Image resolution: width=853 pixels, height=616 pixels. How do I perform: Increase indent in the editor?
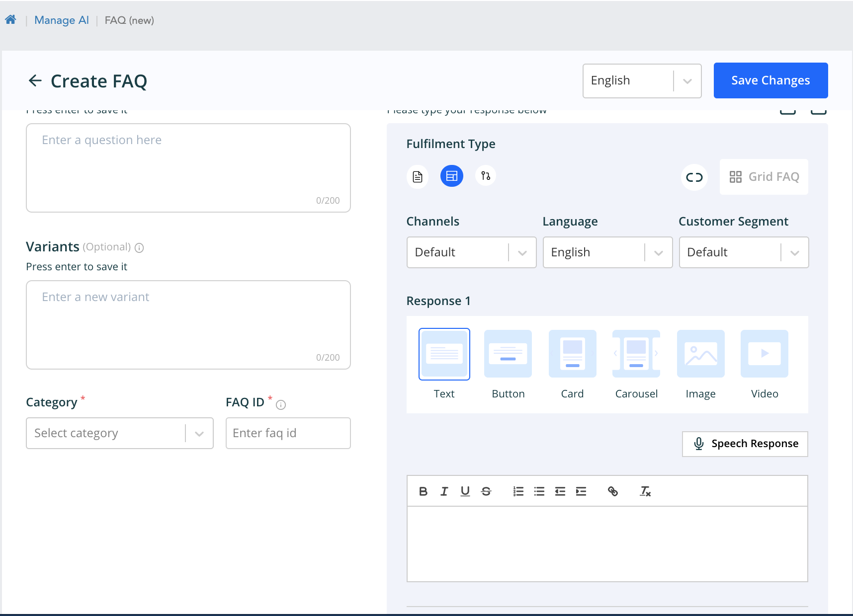click(x=581, y=491)
